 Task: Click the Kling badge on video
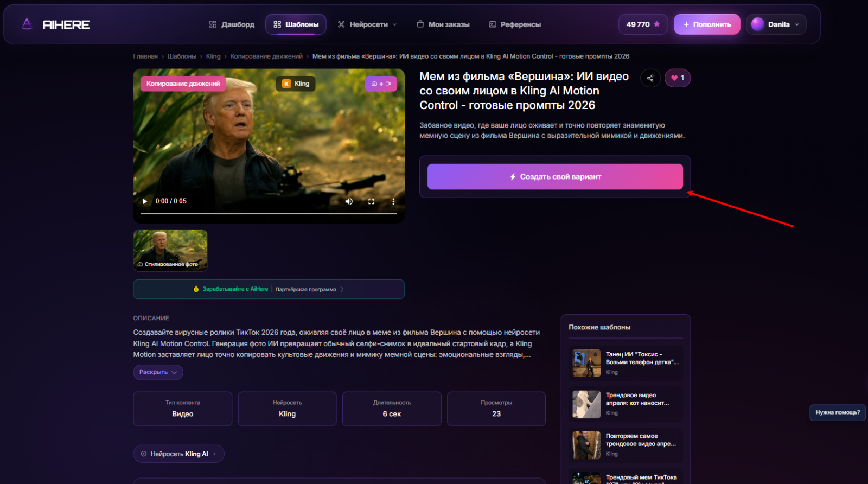pos(296,84)
